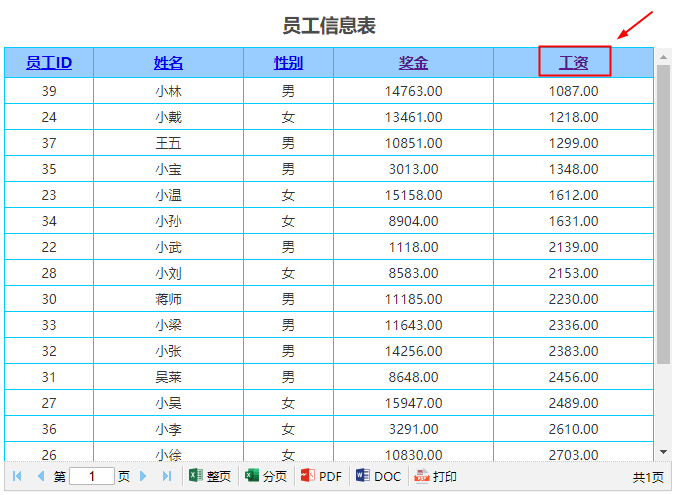Sort by 工资 column header
The image size is (679, 495).
[x=573, y=63]
